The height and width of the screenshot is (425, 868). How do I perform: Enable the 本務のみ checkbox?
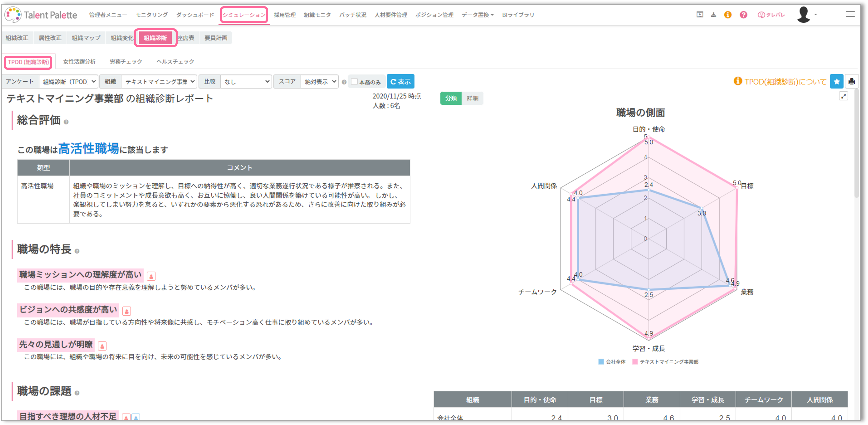354,82
